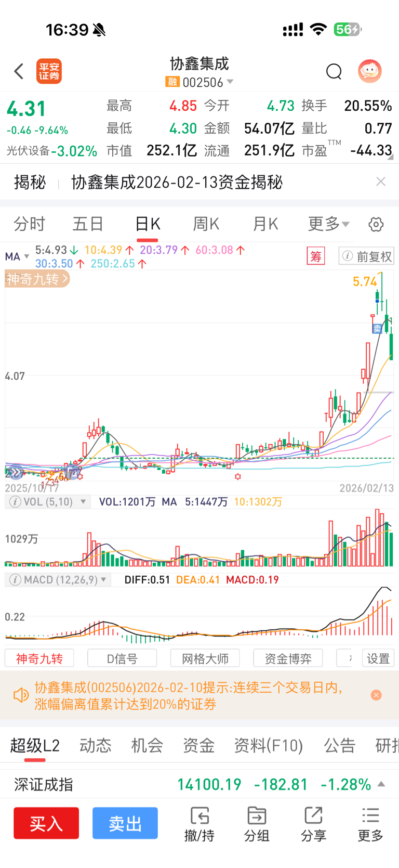Switch to 机会 tab

coord(147,745)
